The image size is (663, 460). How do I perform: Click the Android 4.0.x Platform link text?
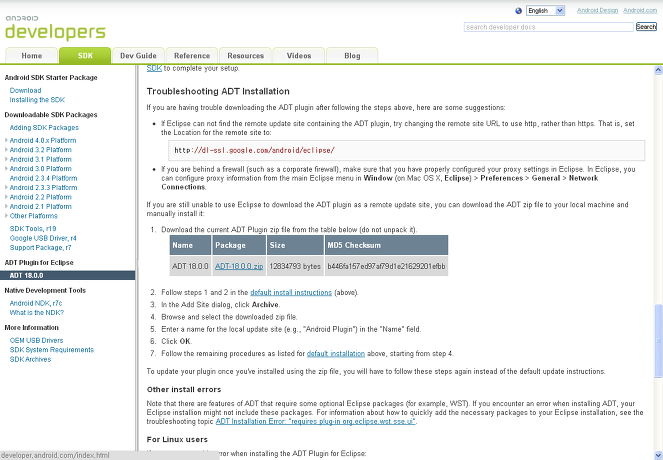pyautogui.click(x=43, y=140)
